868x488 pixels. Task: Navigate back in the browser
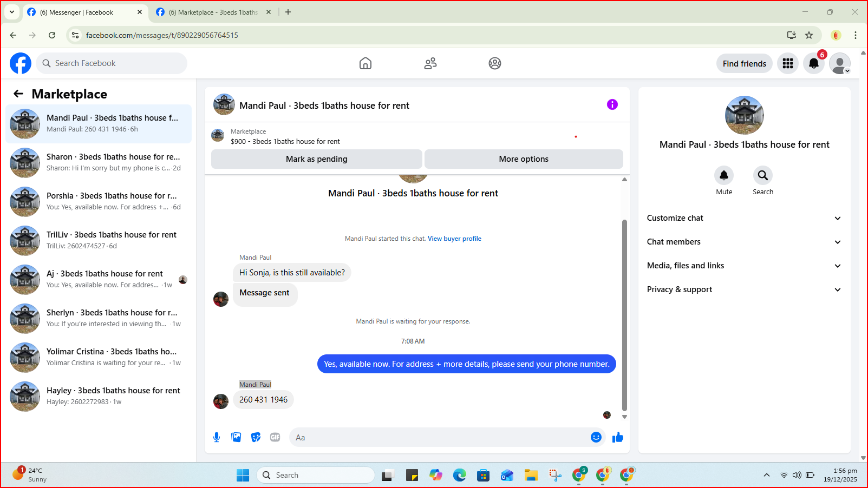tap(13, 35)
